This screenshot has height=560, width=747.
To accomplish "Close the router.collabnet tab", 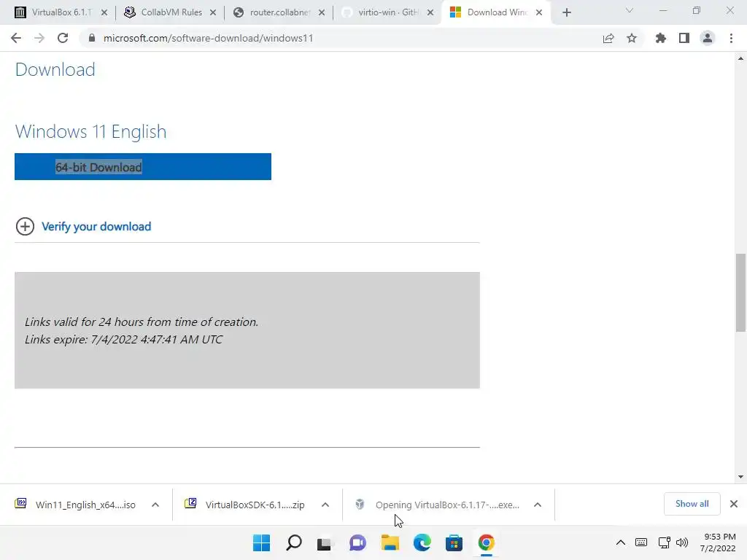I will (322, 12).
